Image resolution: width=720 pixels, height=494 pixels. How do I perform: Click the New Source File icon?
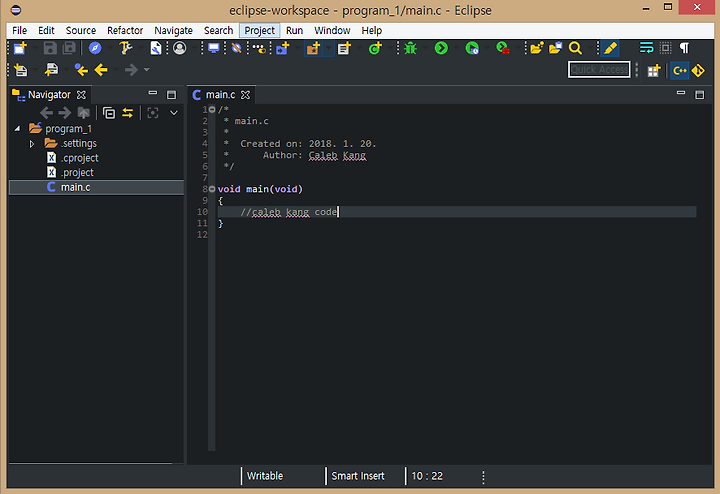(344, 48)
